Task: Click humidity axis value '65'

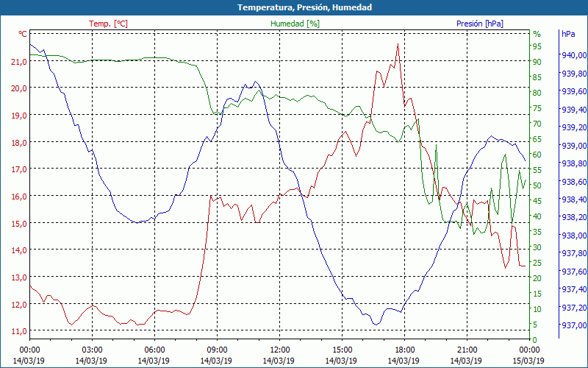Action: (537, 139)
